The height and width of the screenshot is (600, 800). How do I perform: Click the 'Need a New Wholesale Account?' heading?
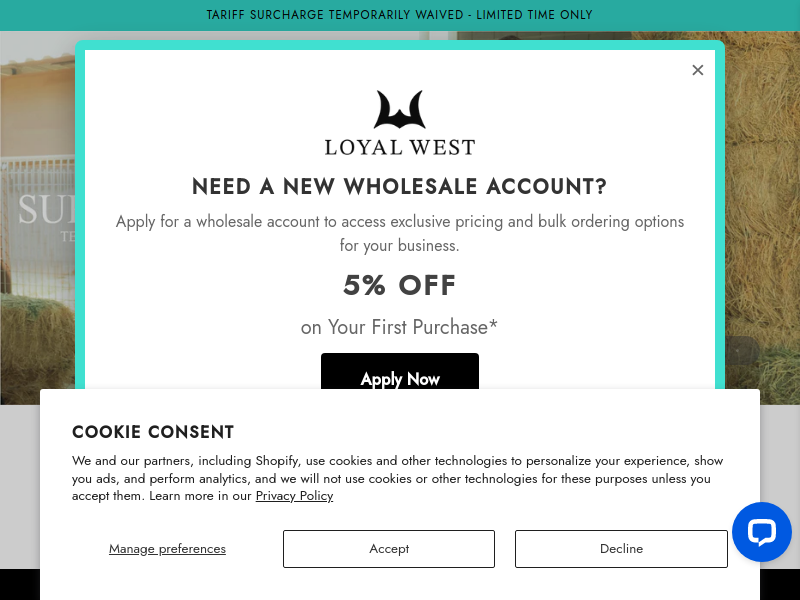[400, 187]
